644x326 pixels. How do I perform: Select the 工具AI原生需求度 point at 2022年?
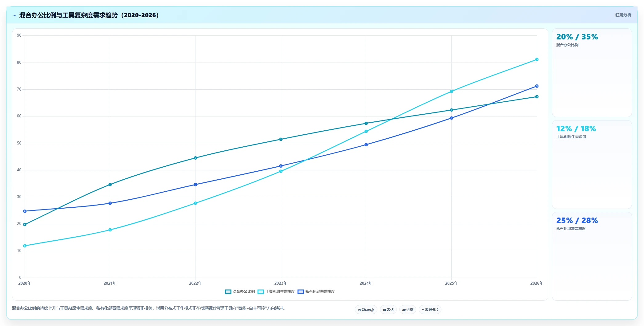pos(195,203)
